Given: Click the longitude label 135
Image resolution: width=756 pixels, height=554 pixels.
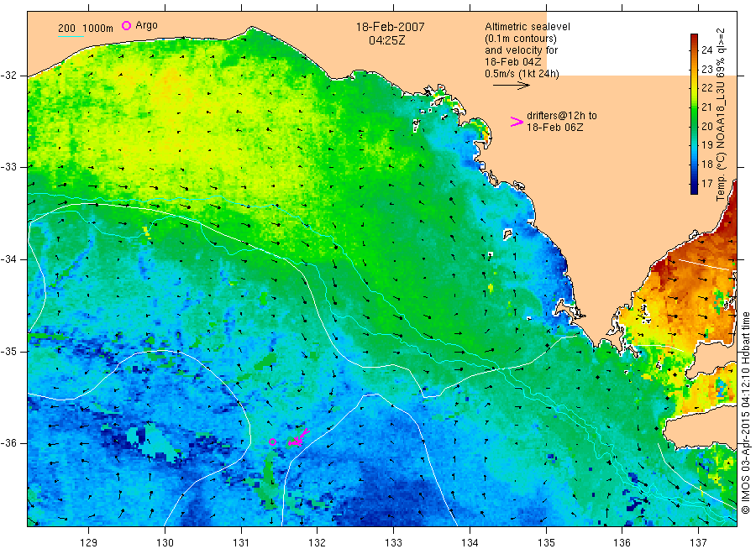Looking at the screenshot, I should click(x=546, y=543).
